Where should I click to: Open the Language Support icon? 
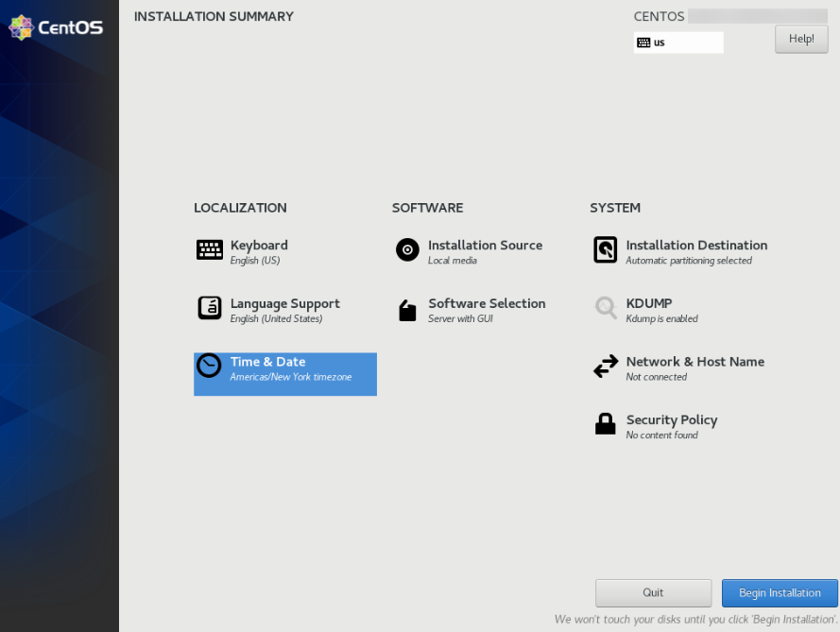point(210,308)
